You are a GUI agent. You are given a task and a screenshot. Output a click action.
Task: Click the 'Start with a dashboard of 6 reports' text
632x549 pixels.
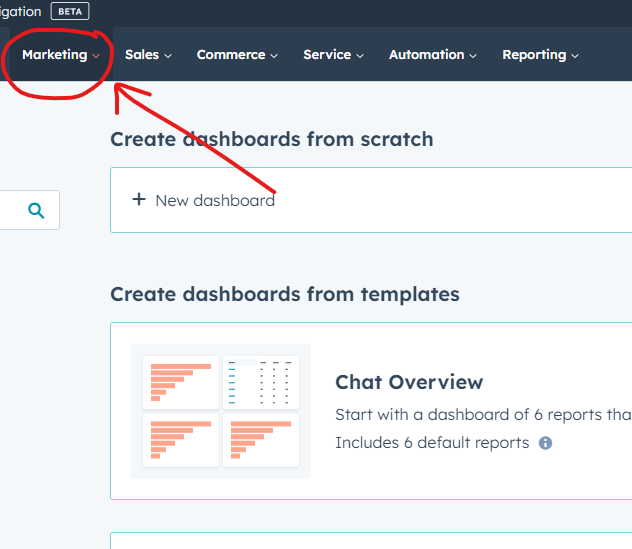pyautogui.click(x=483, y=414)
